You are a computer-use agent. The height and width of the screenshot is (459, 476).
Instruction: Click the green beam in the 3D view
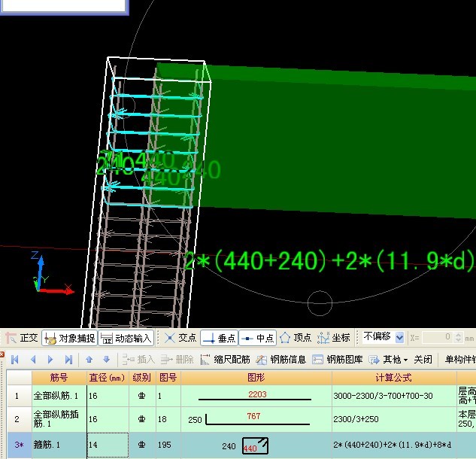(x=334, y=140)
